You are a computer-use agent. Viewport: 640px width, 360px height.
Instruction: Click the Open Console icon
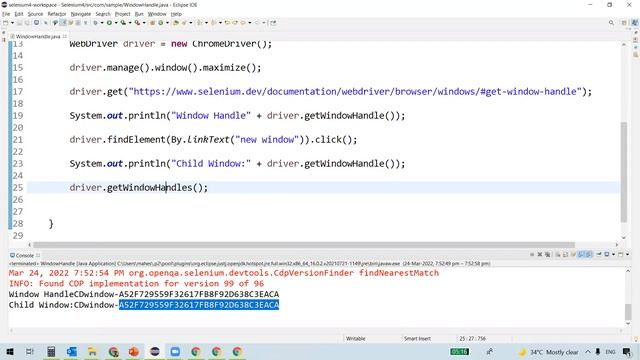[621, 254]
